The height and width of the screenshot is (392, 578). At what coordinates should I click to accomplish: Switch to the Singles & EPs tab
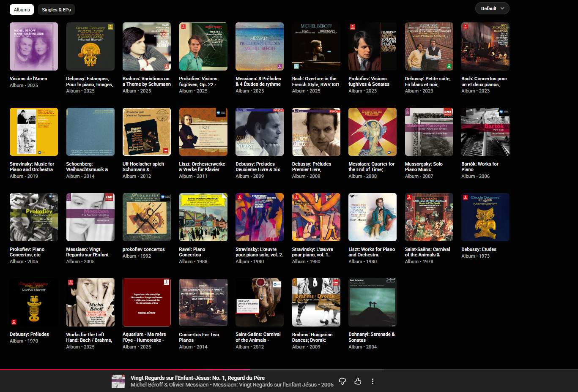pyautogui.click(x=56, y=9)
